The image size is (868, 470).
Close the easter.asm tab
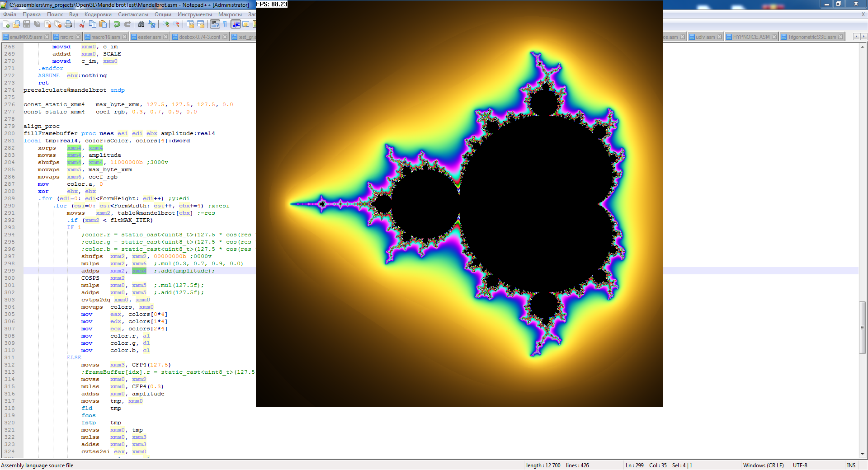(165, 37)
